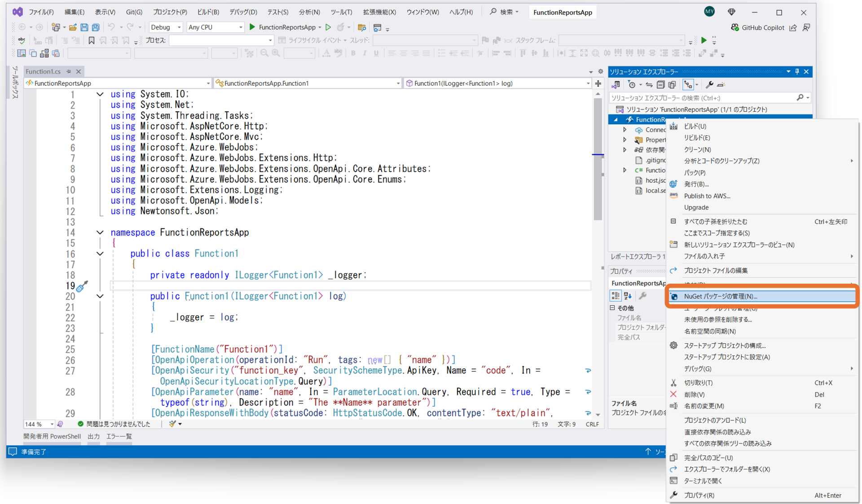Collapse the namespace block at line 14
This screenshot has height=504, width=862.
click(100, 232)
